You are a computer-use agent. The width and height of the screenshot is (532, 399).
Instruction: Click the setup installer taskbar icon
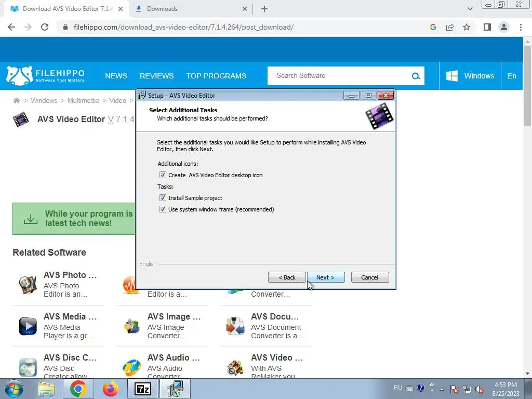[176, 389]
